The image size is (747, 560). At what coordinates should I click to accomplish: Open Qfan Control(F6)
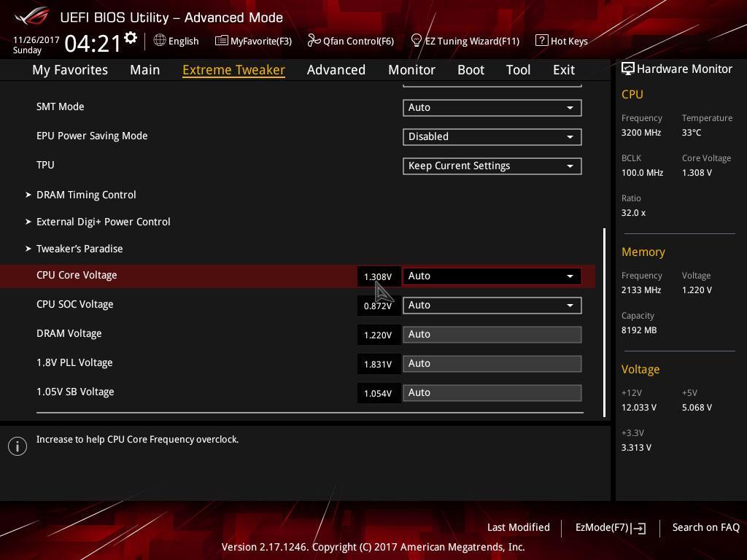[351, 41]
